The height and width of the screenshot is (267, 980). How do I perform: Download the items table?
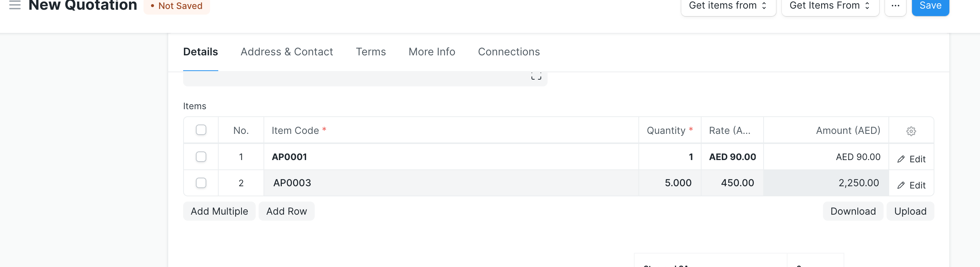853,211
